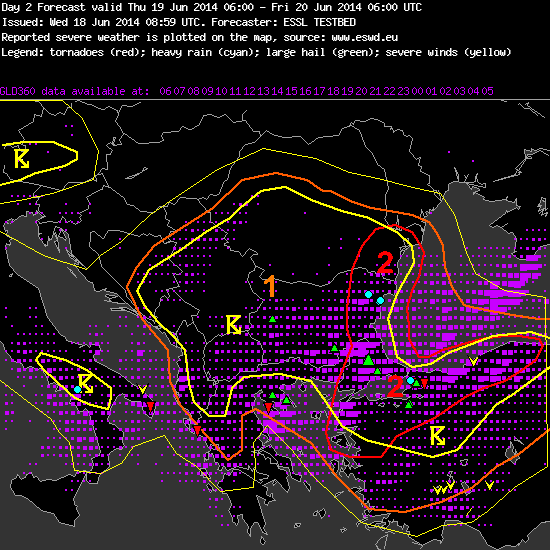
Task: Open GLD360 data for hour 05
Action: tap(487, 91)
